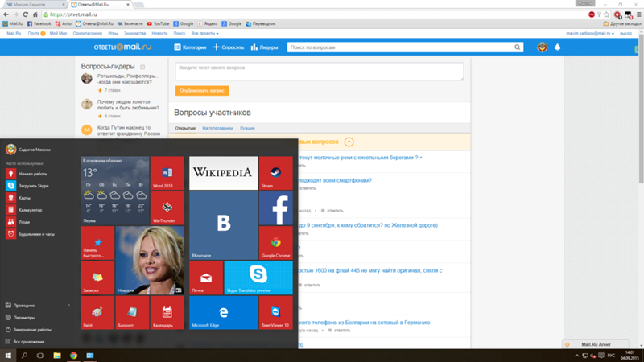Collapse the new questions banner arrow

point(349,142)
